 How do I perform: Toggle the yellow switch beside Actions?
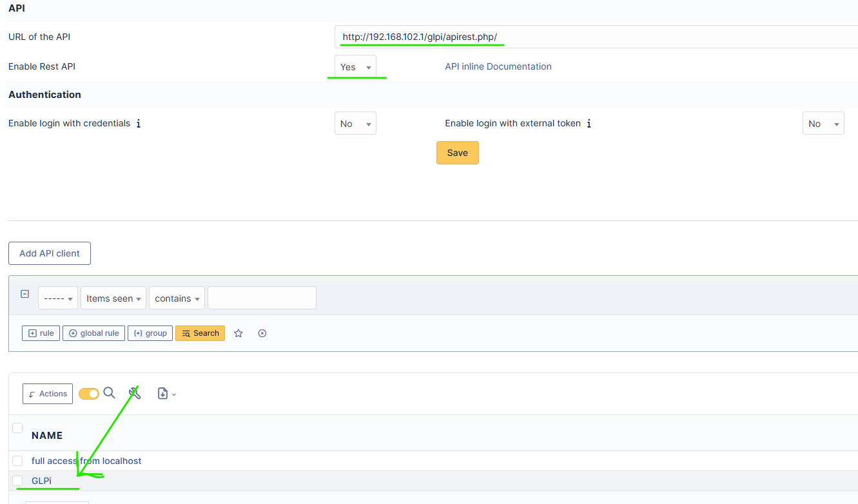click(89, 393)
